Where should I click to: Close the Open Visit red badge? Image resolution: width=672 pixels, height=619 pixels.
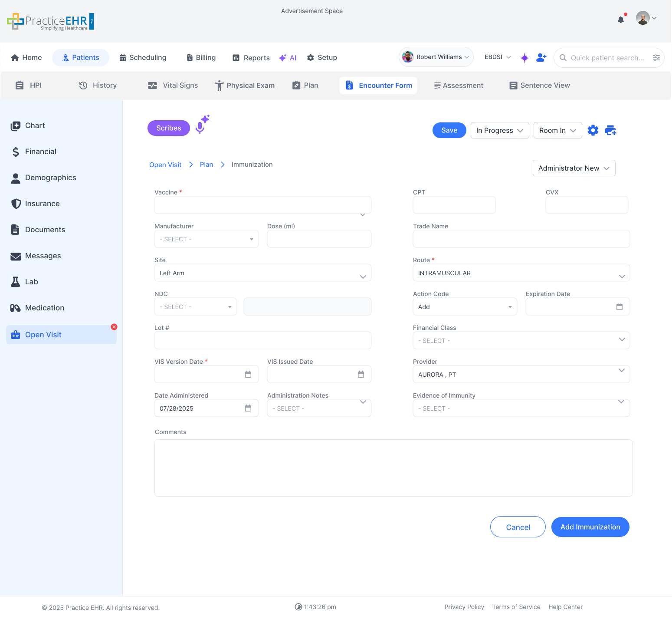pyautogui.click(x=114, y=327)
